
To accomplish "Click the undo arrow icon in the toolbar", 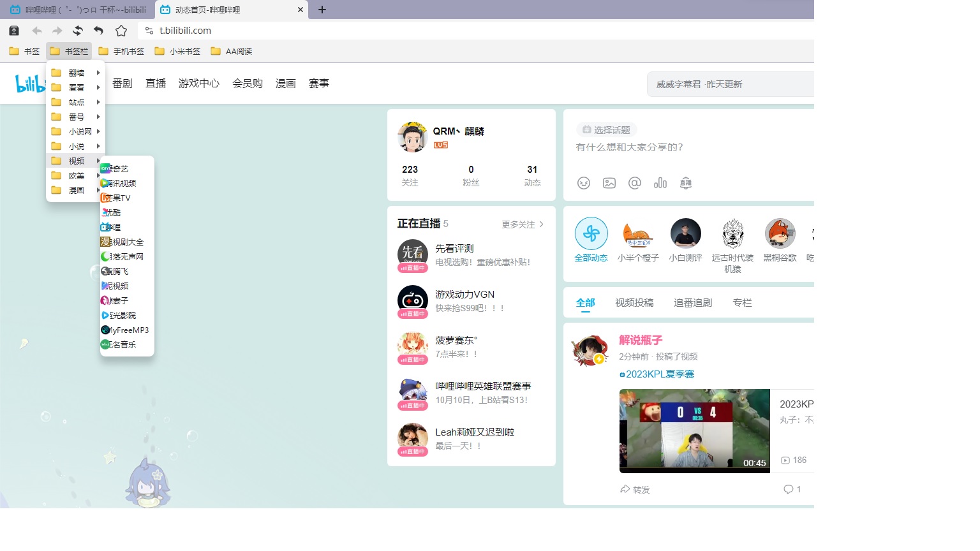I will (98, 31).
